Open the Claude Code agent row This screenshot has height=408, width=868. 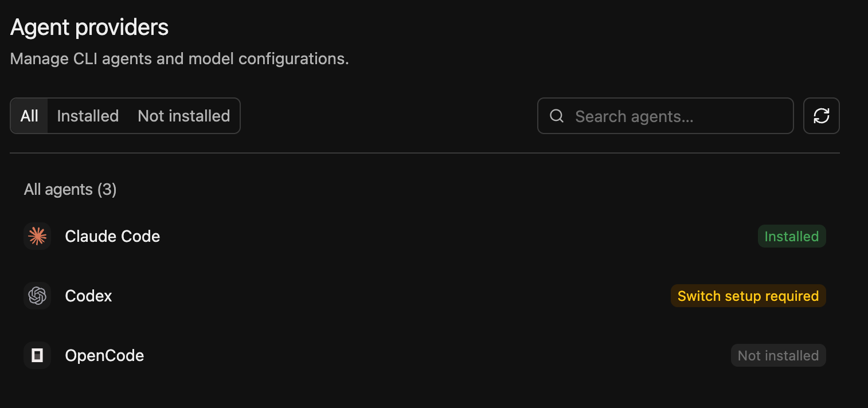click(x=425, y=236)
